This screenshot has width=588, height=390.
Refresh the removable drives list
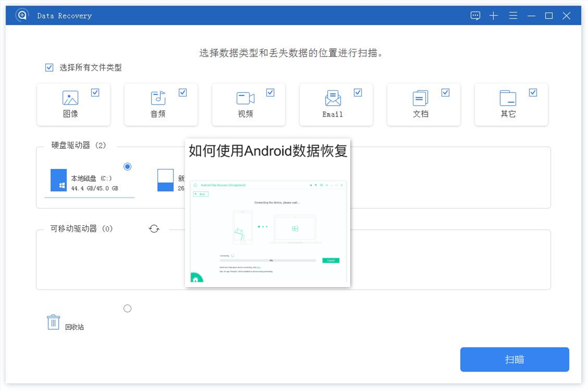(154, 229)
